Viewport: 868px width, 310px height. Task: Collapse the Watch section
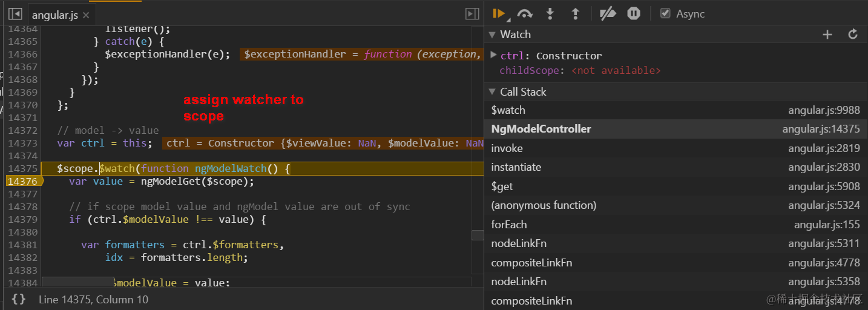pyautogui.click(x=492, y=35)
